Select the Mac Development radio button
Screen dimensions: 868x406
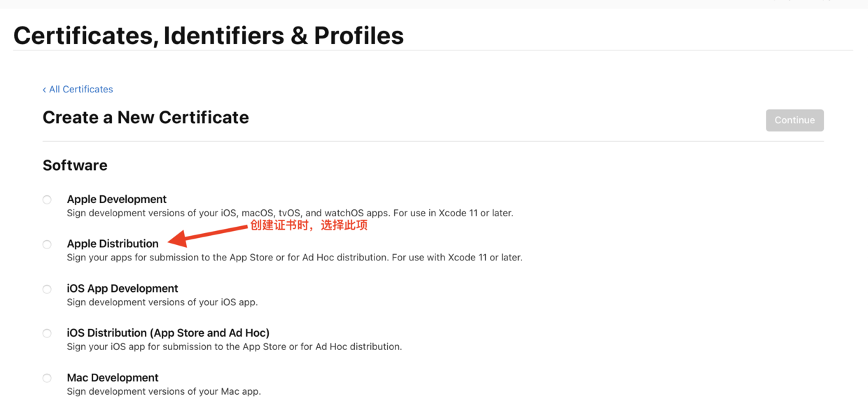coord(47,379)
